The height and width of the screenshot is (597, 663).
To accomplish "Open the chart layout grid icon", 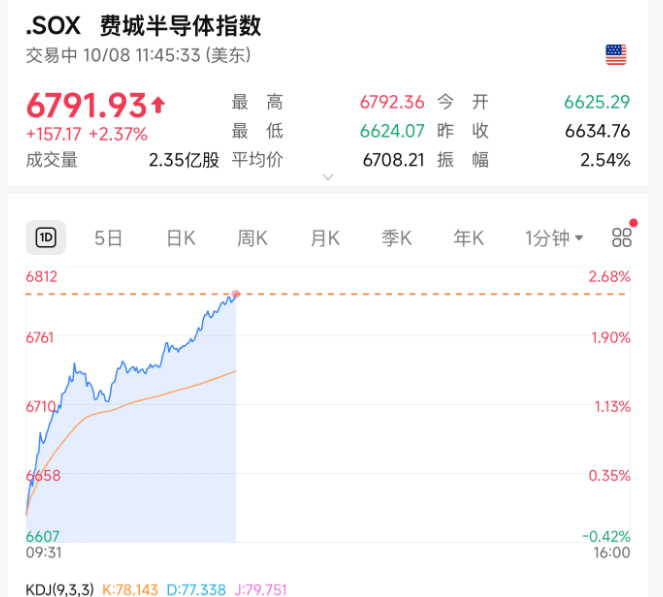I will 622,238.
